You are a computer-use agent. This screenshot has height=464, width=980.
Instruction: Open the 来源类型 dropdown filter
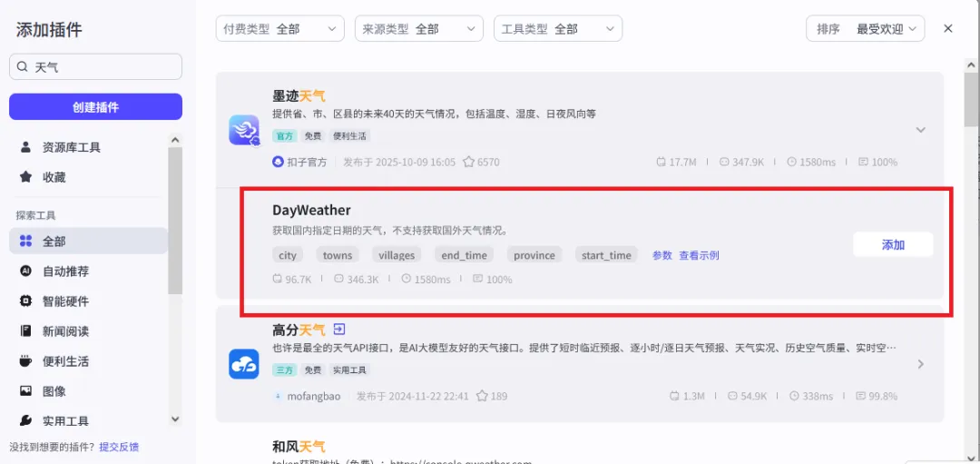pyautogui.click(x=418, y=29)
